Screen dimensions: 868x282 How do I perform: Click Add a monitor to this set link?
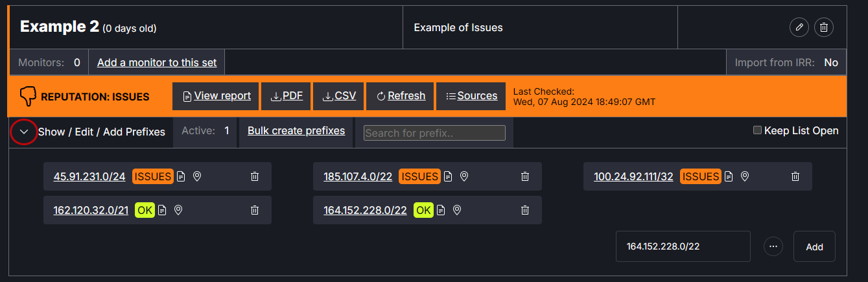(156, 63)
